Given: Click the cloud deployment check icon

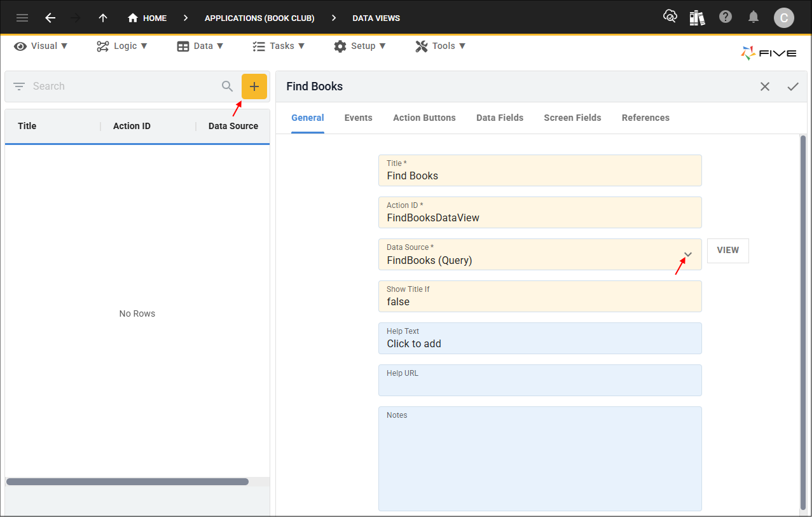Looking at the screenshot, I should pos(670,17).
